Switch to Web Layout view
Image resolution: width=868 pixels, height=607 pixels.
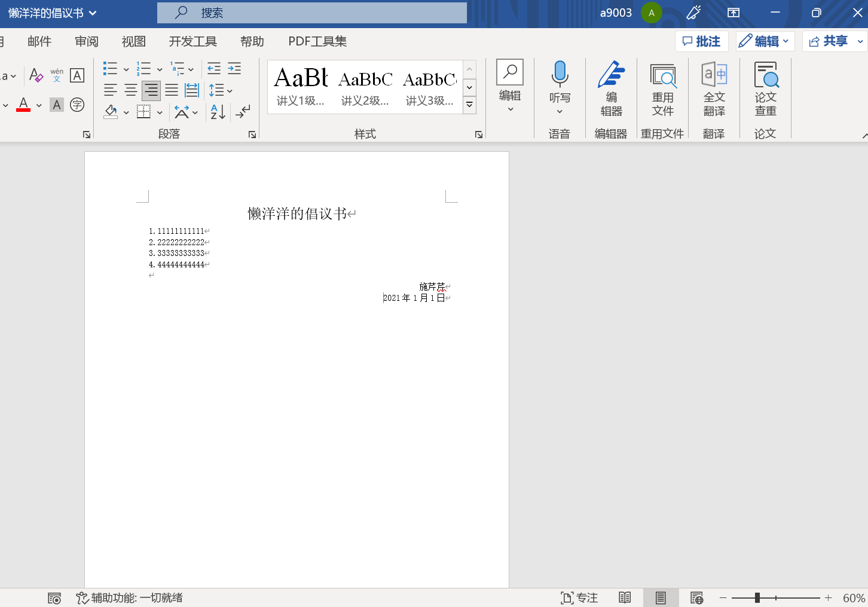(x=696, y=597)
